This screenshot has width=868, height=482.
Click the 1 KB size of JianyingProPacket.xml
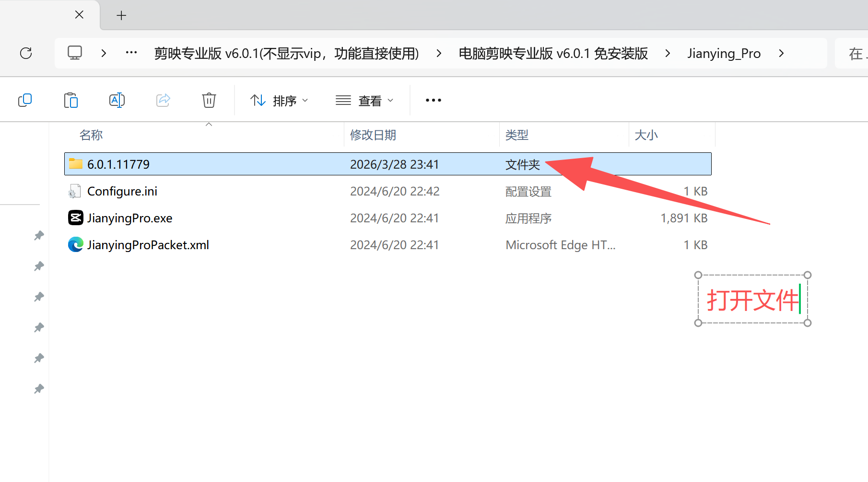point(695,245)
